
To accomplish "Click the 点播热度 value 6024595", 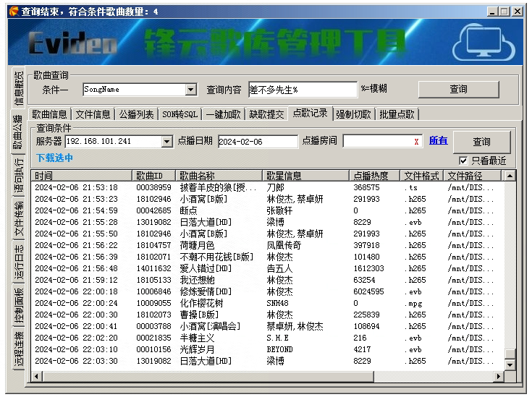I will [368, 291].
